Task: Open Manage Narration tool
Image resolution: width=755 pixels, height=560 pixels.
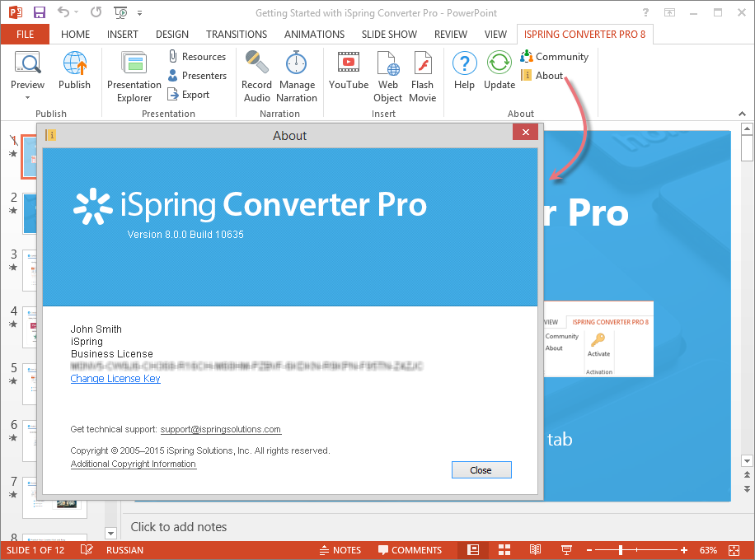Action: [x=297, y=64]
